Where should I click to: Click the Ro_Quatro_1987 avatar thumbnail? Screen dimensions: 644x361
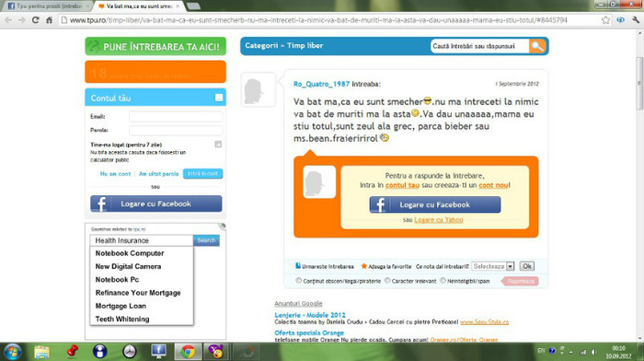pyautogui.click(x=259, y=90)
